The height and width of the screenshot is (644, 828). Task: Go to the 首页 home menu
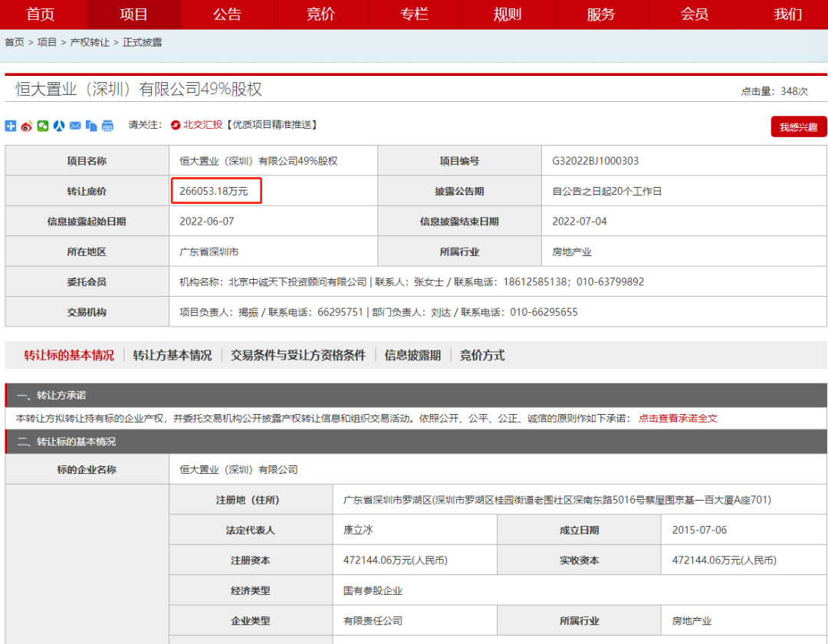pos(40,15)
